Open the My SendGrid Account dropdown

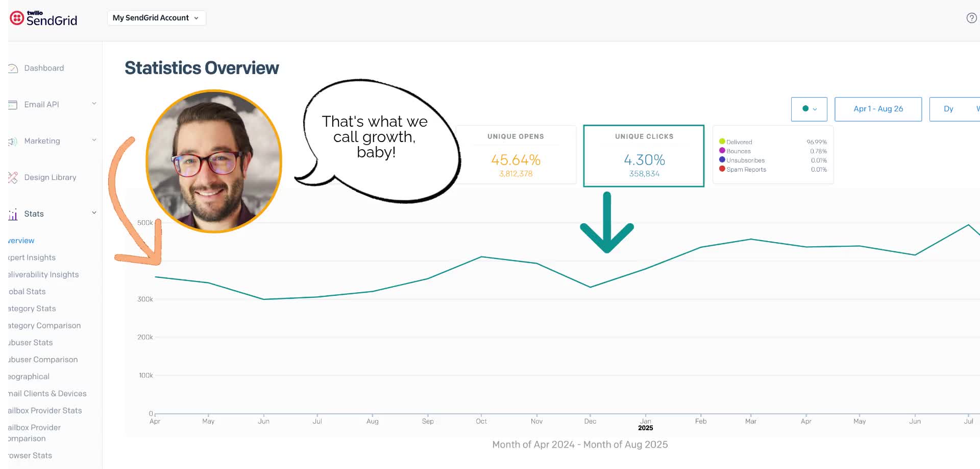[x=156, y=18]
